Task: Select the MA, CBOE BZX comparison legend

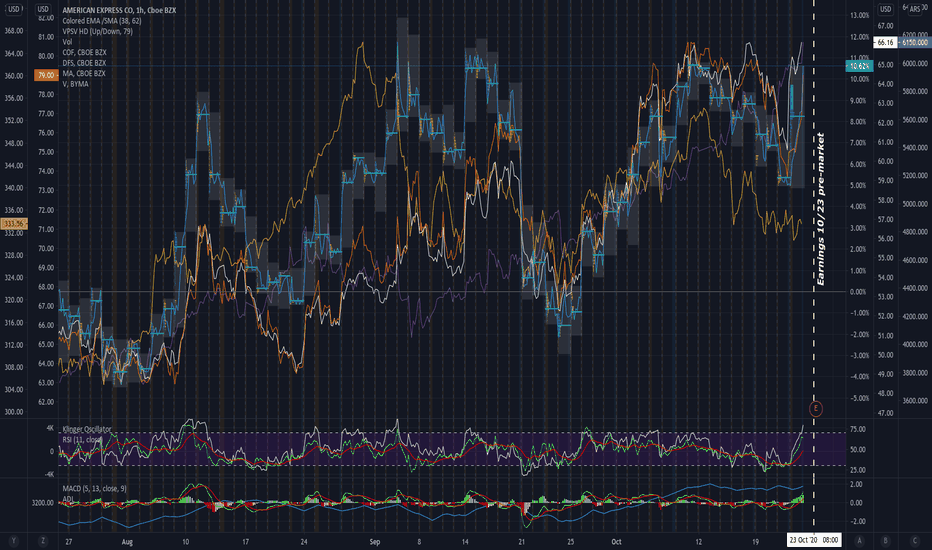Action: pyautogui.click(x=84, y=73)
